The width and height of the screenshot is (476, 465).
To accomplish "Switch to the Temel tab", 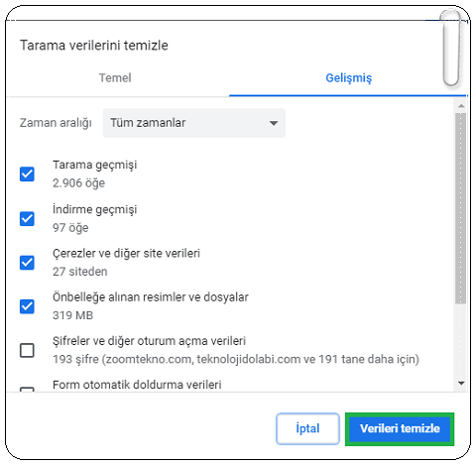I will coord(115,78).
